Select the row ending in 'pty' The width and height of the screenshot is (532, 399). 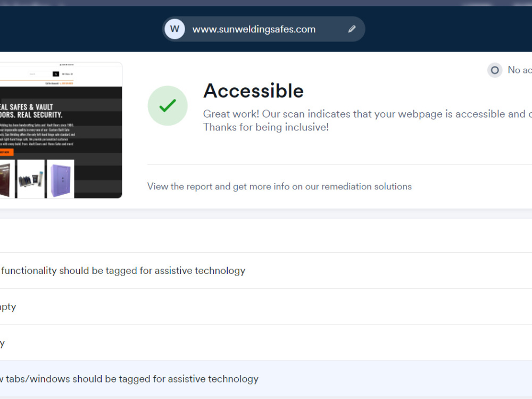pyautogui.click(x=266, y=307)
